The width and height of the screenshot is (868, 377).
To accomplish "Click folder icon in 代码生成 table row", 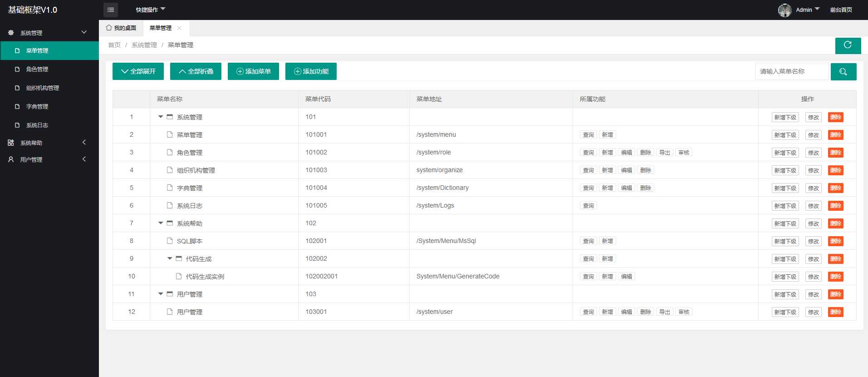I will click(179, 258).
